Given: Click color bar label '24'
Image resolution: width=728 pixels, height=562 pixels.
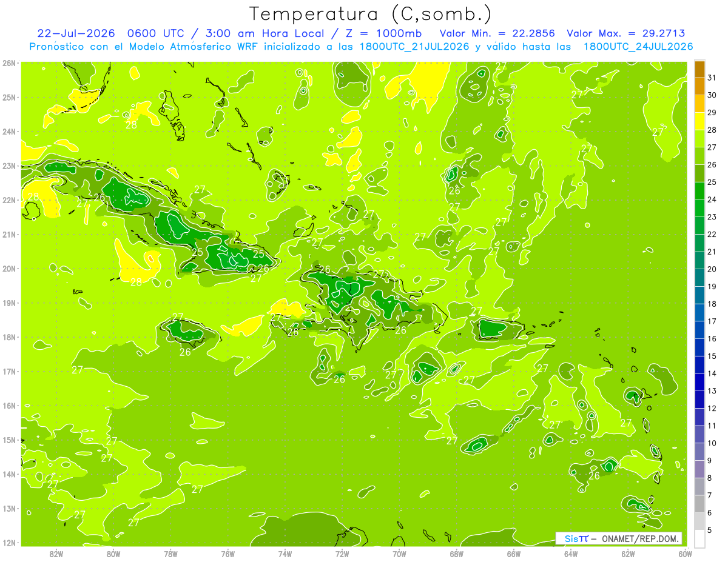Looking at the screenshot, I should pos(712,199).
